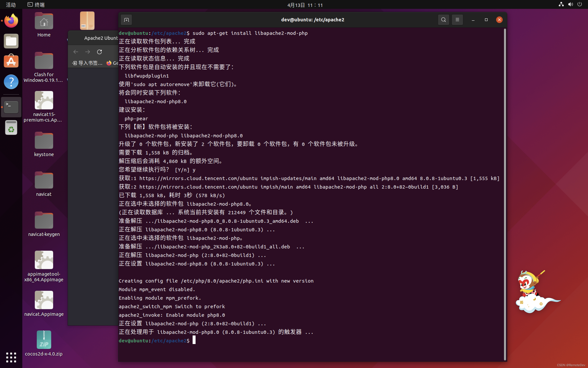
Task: Click the /etc/php/8.0/apache2/php.ini path text
Action: click(222, 281)
